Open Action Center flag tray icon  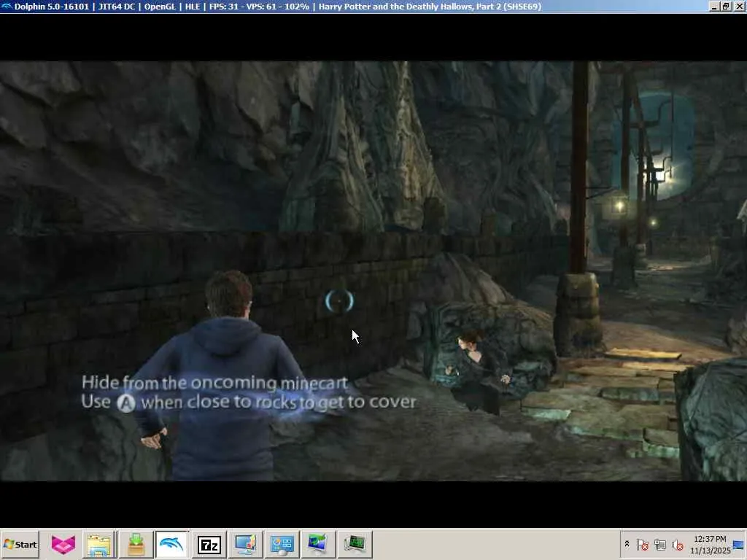click(642, 544)
